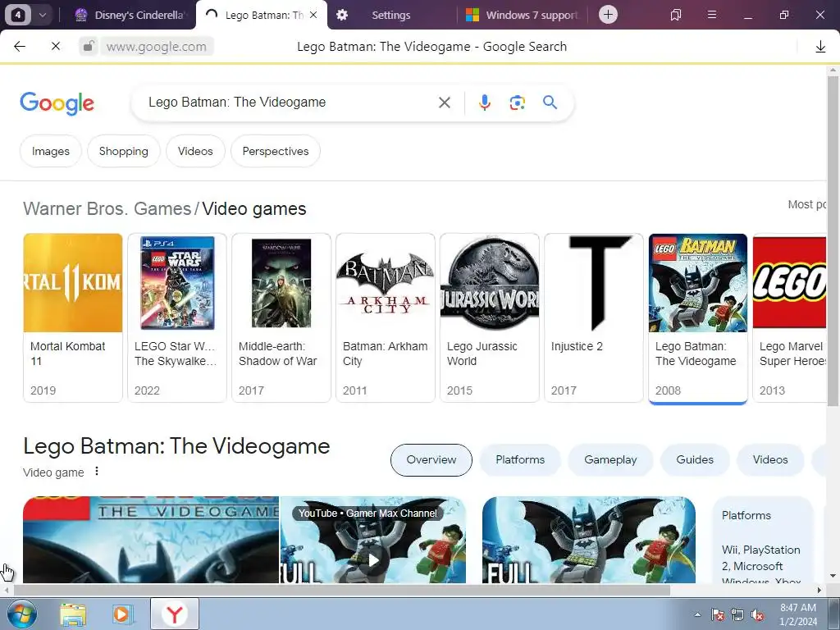Select the Guides tab

695,459
